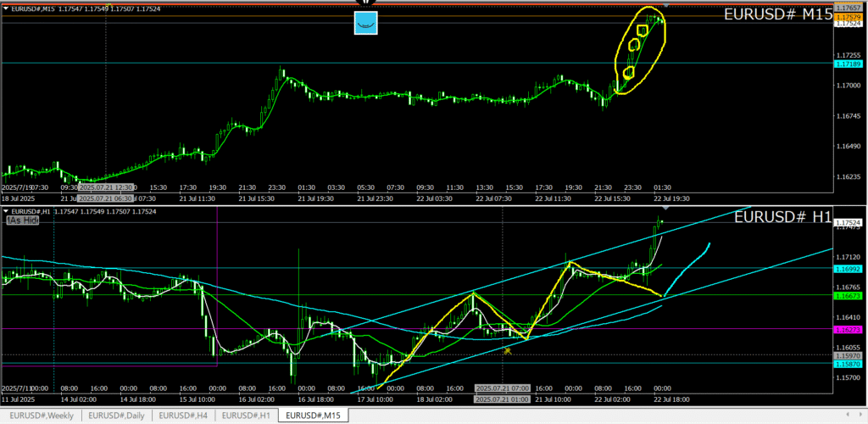Select the top yellow square in the ellipse
This screenshot has height=424, width=868.
[643, 31]
